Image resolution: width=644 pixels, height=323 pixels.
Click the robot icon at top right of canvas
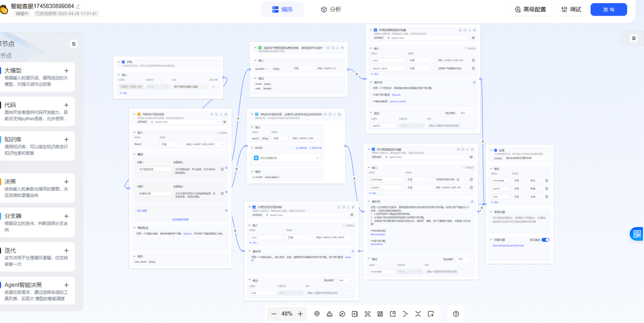click(634, 38)
